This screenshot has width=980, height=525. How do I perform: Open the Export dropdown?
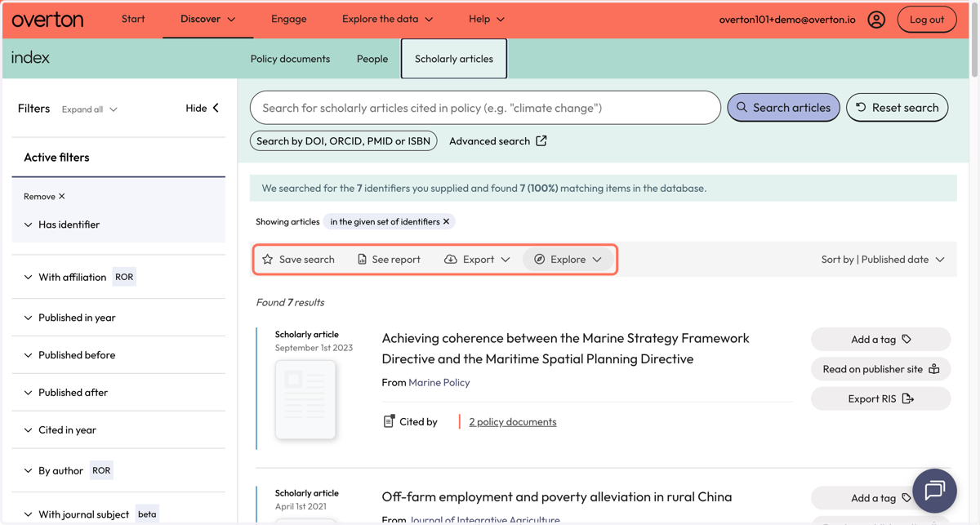[477, 259]
